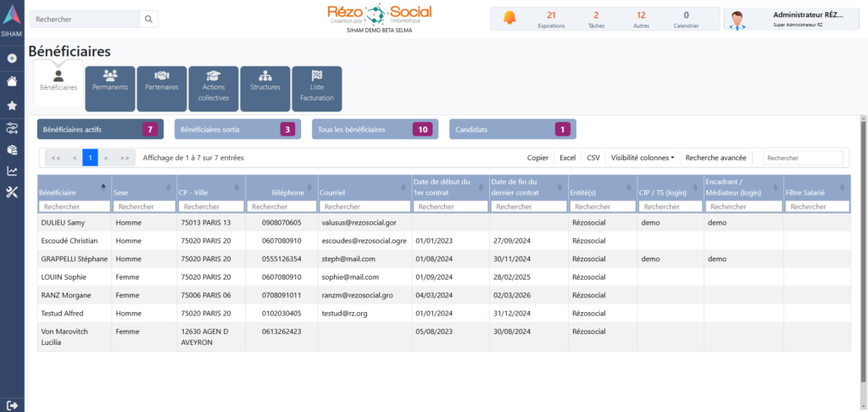Screen dimensions: 868x412
Task: Open the 2 Tâches counter
Action: coord(596,19)
